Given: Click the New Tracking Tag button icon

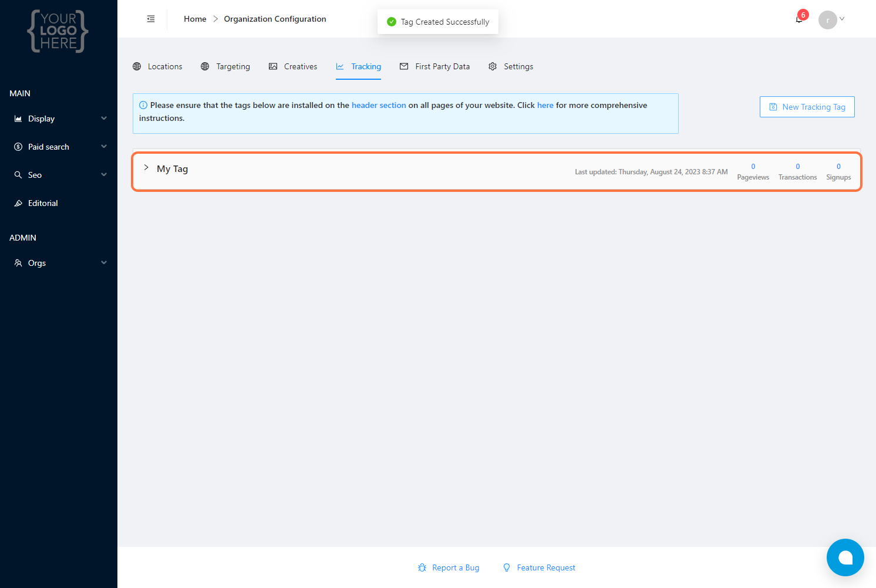Looking at the screenshot, I should (773, 107).
